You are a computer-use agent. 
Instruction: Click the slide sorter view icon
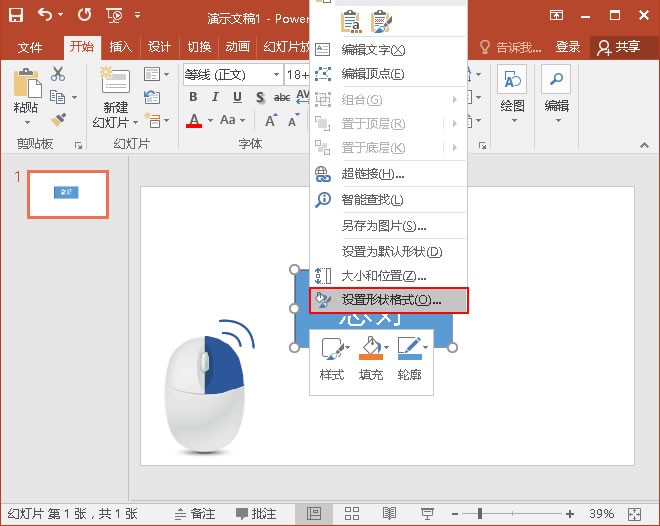(351, 513)
